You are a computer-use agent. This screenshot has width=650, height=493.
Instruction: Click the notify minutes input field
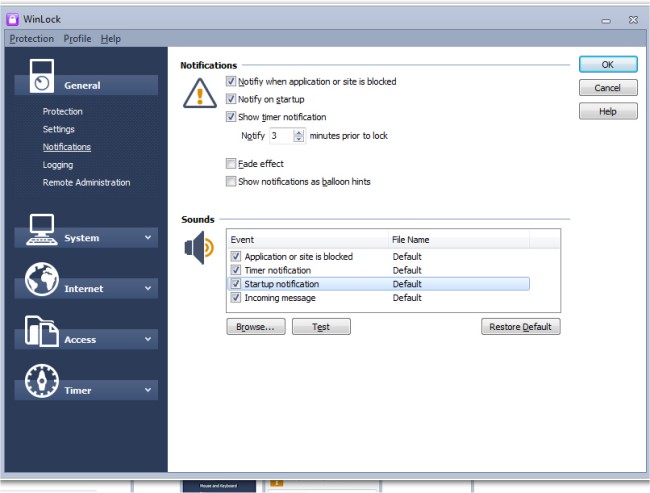pos(281,136)
